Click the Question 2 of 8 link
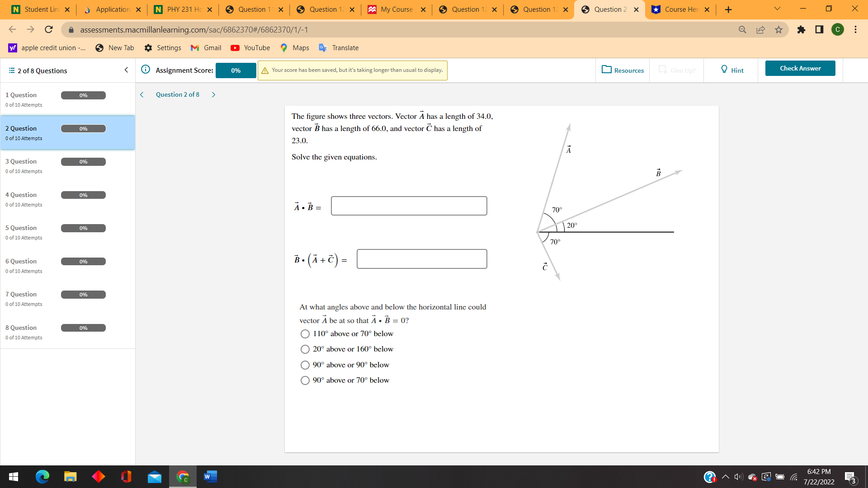This screenshot has width=868, height=488. (x=177, y=94)
